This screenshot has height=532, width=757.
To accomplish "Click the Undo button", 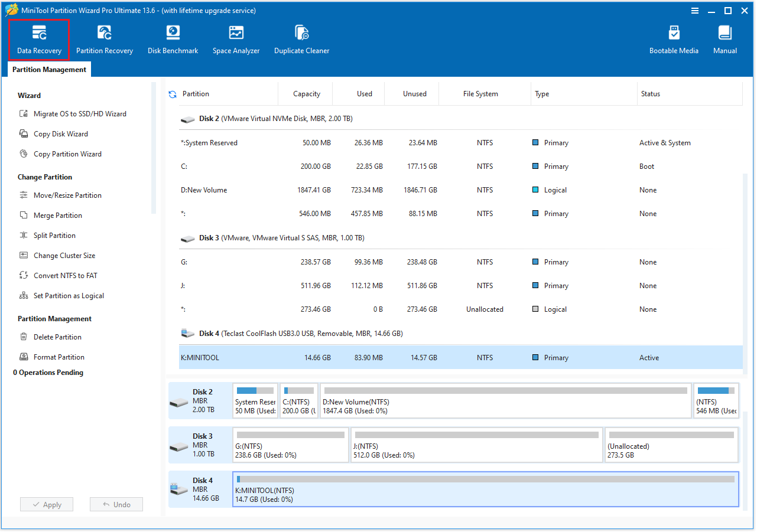I will [116, 504].
